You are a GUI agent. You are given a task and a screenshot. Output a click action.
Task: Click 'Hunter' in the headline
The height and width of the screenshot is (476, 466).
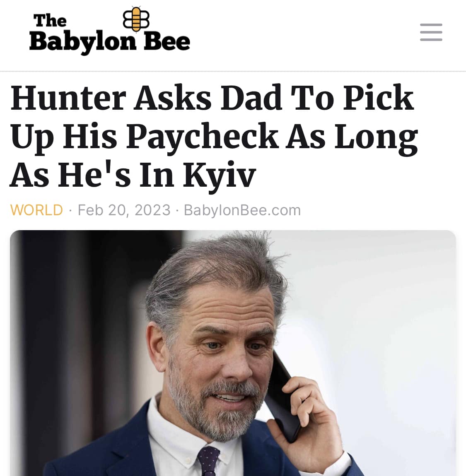pyautogui.click(x=68, y=98)
